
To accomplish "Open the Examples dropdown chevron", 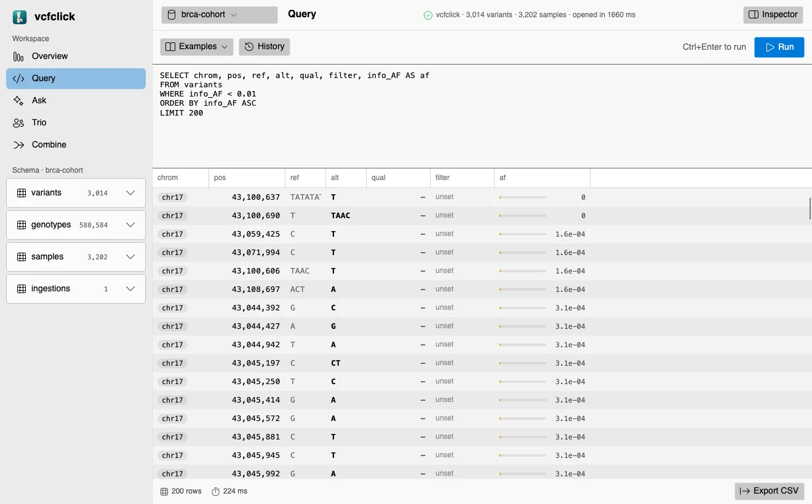I will tap(225, 47).
